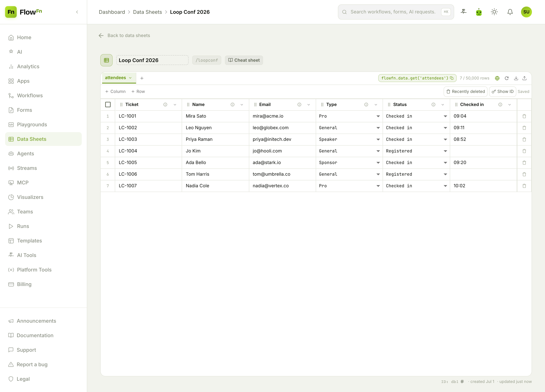Screen dimensions: 545x392
Task: Click the empty Checked in cell for Jo Kim
Action: (483, 151)
